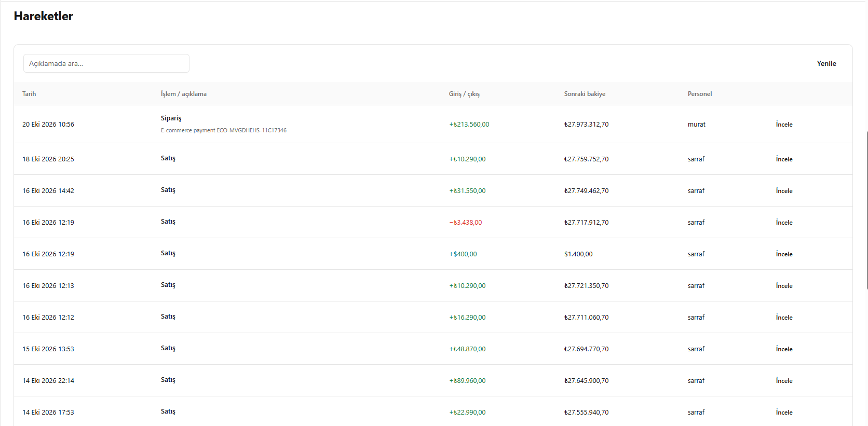Click the Personel column header
The height and width of the screenshot is (426, 868).
[700, 94]
